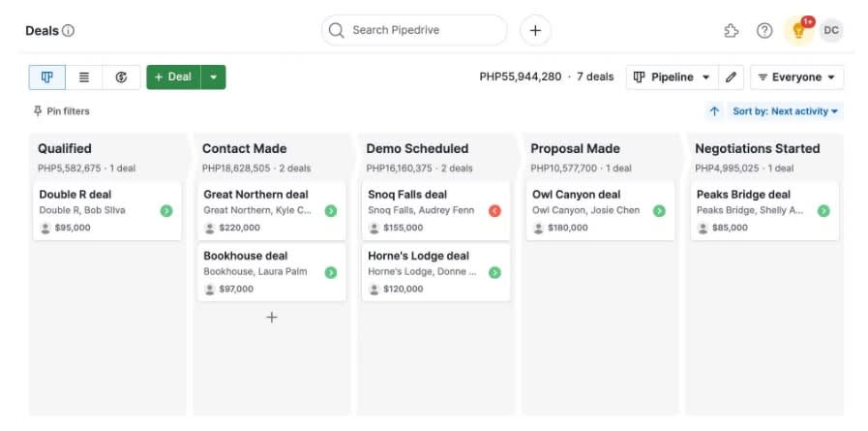Click the pin icon beside Pin filters
This screenshot has height=431, width=868.
[x=38, y=111]
